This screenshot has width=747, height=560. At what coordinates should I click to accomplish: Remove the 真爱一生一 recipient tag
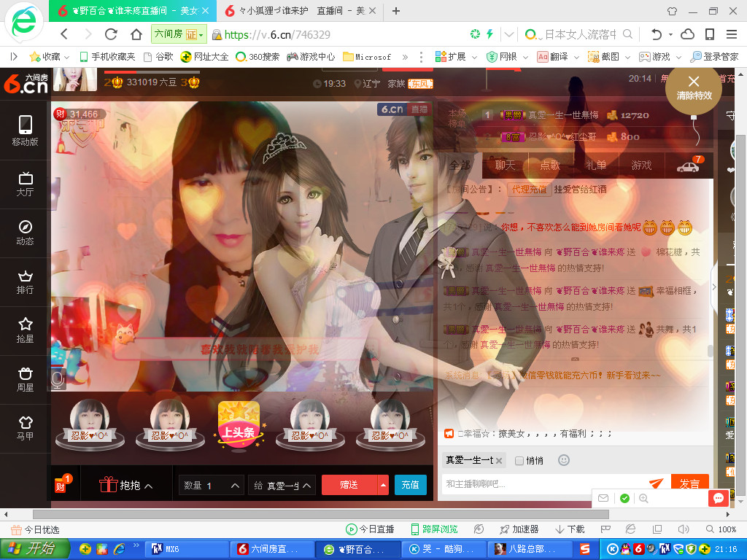click(499, 461)
